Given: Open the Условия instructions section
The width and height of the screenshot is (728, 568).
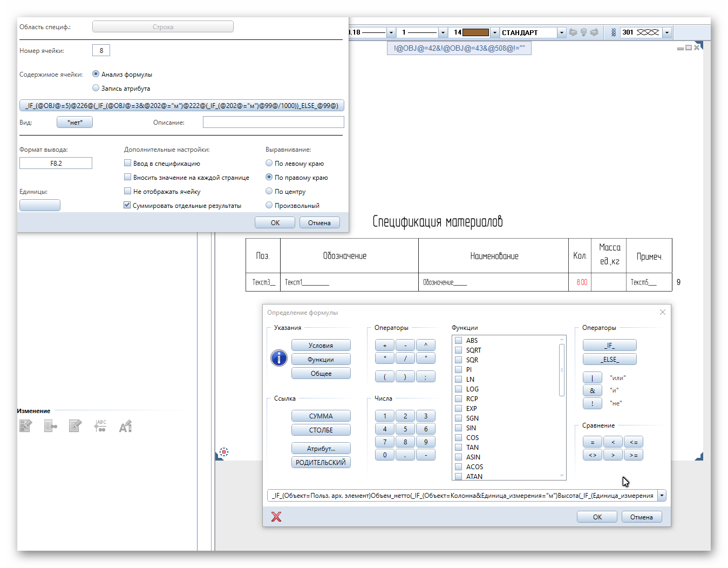Looking at the screenshot, I should (321, 345).
